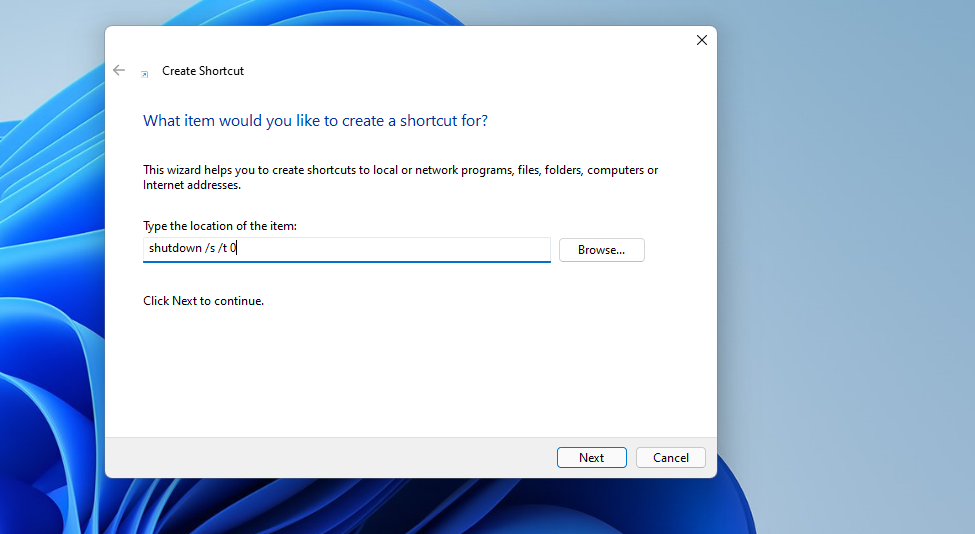Close the Create Shortcut dialog
This screenshot has width=975, height=534.
(702, 40)
